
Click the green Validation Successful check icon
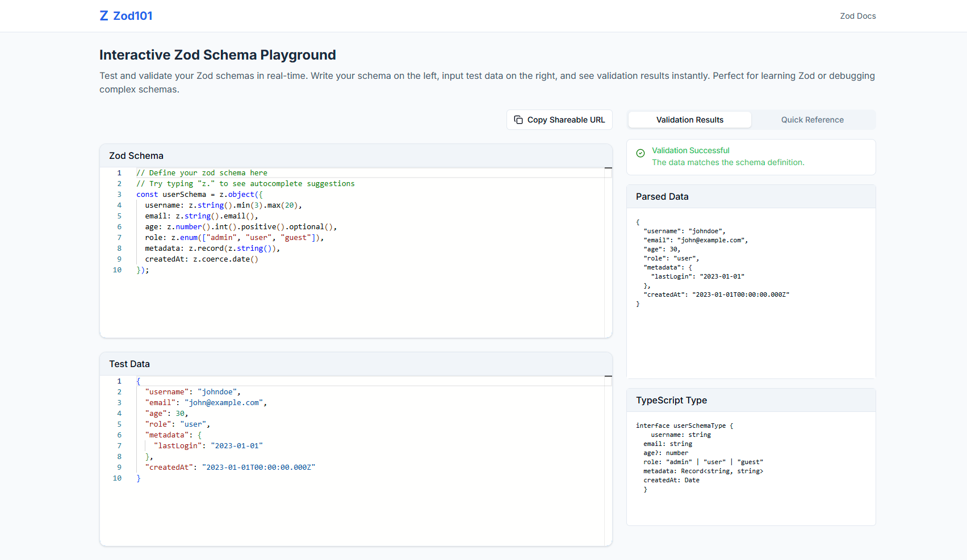pyautogui.click(x=641, y=153)
